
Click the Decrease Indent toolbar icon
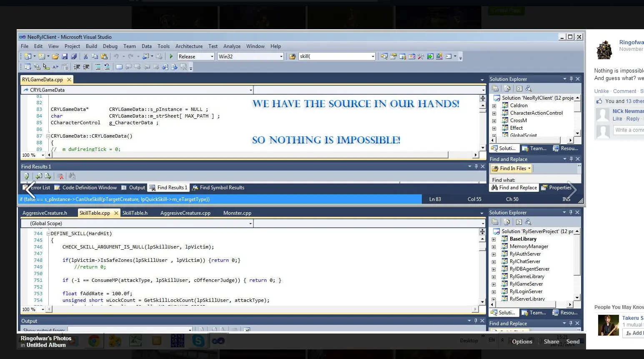point(77,67)
